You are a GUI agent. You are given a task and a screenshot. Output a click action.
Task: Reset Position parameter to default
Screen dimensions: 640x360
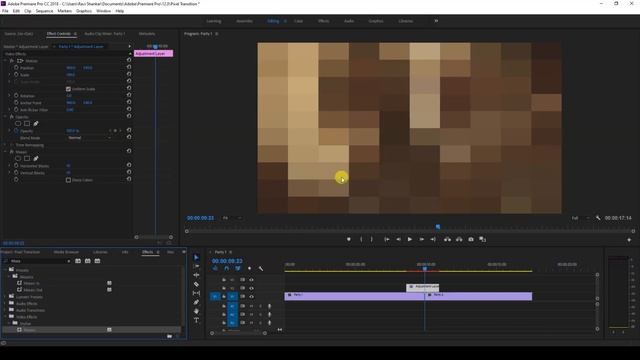129,68
